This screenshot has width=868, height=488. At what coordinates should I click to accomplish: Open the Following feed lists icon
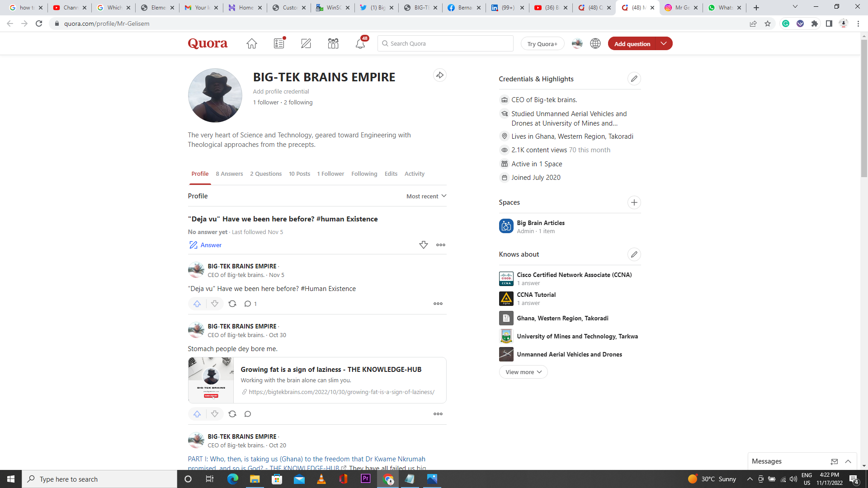pos(278,43)
